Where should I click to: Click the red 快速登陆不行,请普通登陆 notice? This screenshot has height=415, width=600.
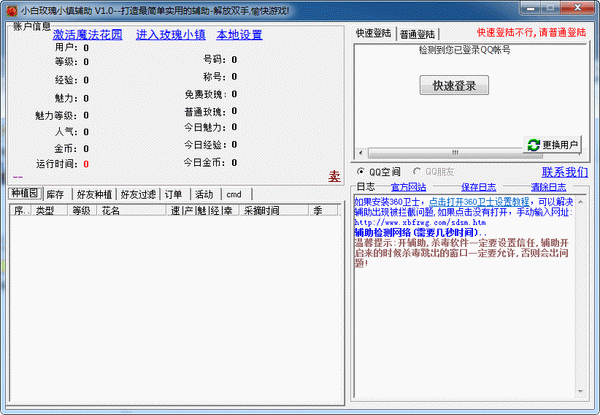(532, 33)
